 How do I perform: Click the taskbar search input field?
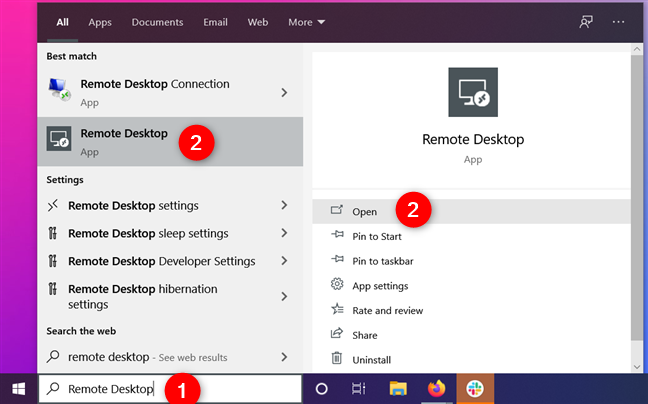pyautogui.click(x=170, y=389)
